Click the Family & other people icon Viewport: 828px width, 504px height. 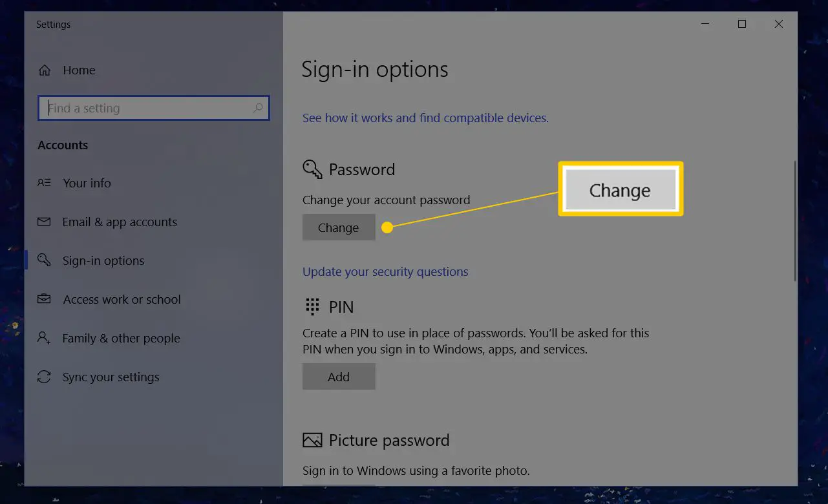44,338
